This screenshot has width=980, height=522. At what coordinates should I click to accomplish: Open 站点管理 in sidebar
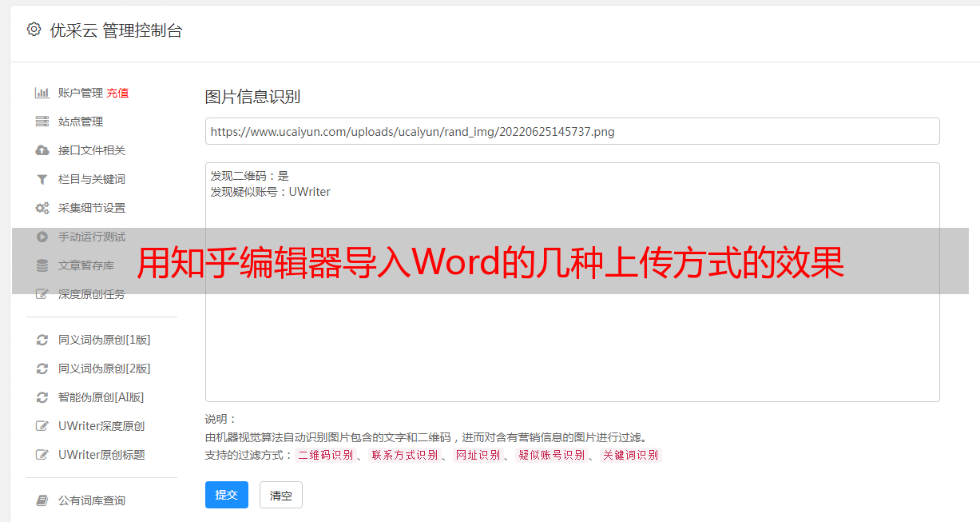[81, 122]
